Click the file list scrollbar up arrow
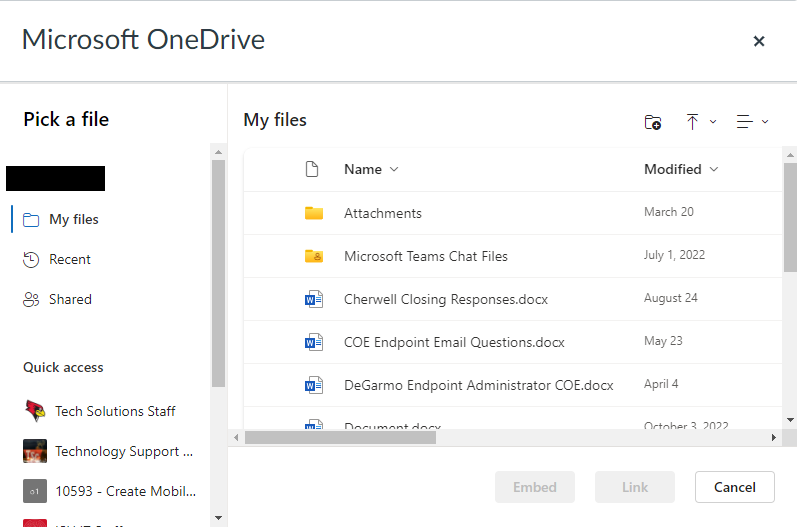 790,155
